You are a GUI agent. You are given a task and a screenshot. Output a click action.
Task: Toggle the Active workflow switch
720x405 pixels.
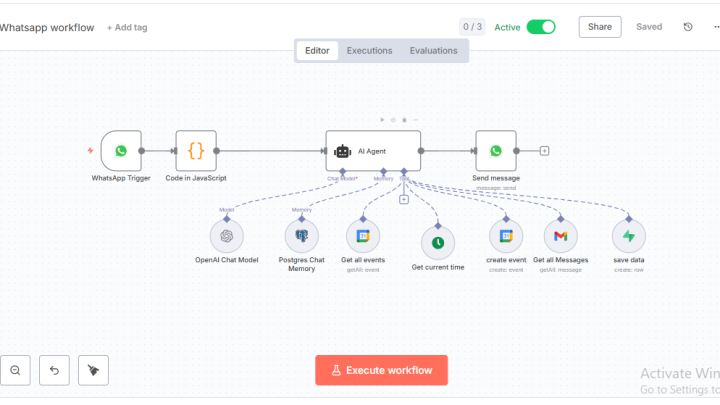coord(540,27)
